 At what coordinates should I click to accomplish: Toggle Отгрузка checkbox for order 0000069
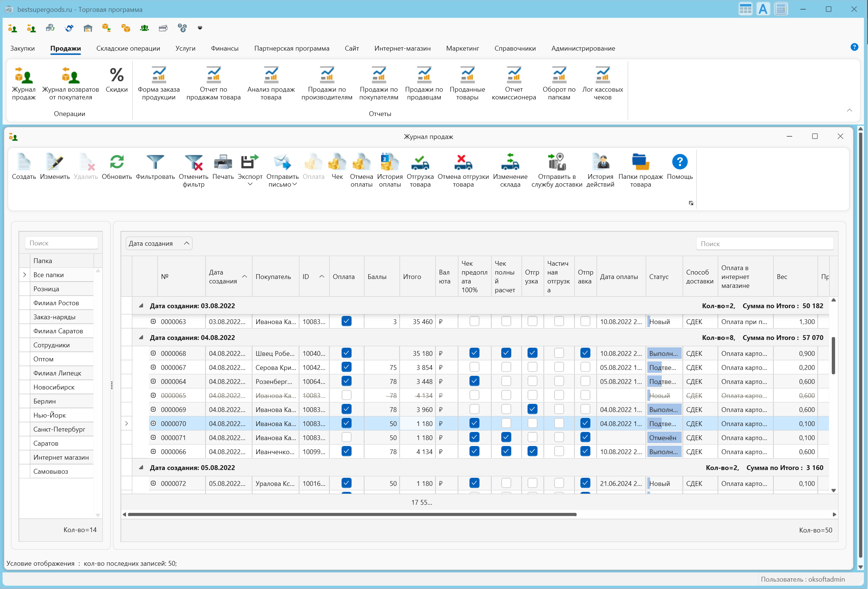pos(532,409)
